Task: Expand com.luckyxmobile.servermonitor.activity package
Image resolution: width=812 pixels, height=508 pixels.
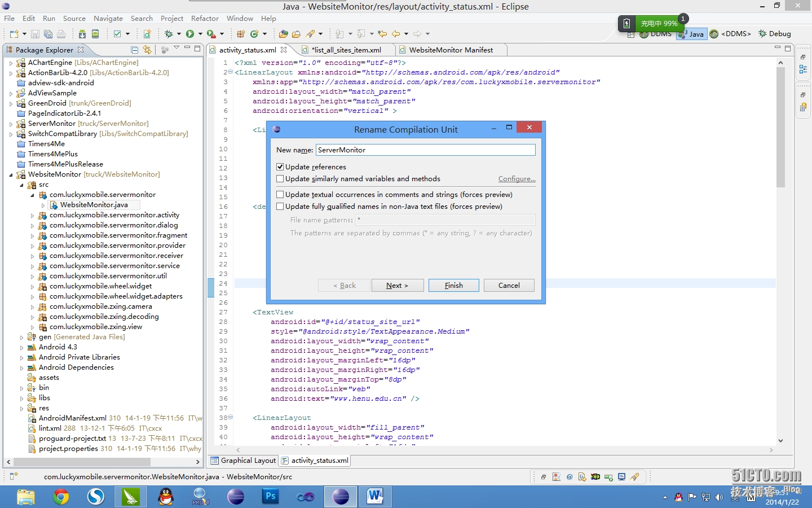Action: pos(32,215)
